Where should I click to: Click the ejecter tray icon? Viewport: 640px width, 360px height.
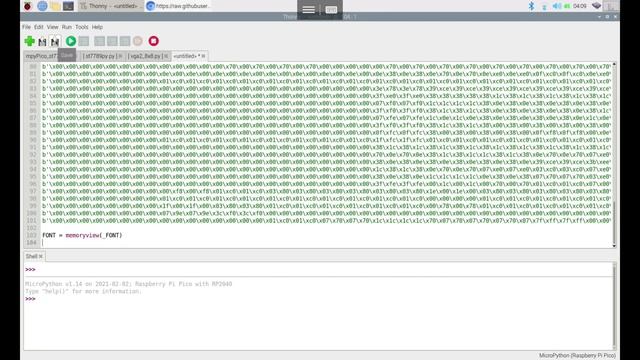click(x=597, y=6)
